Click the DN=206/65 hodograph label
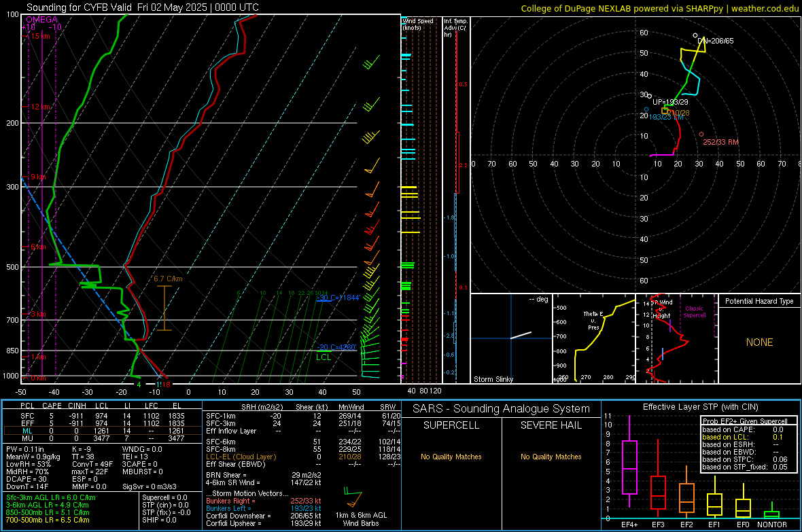This screenshot has width=802, height=532. 716,41
